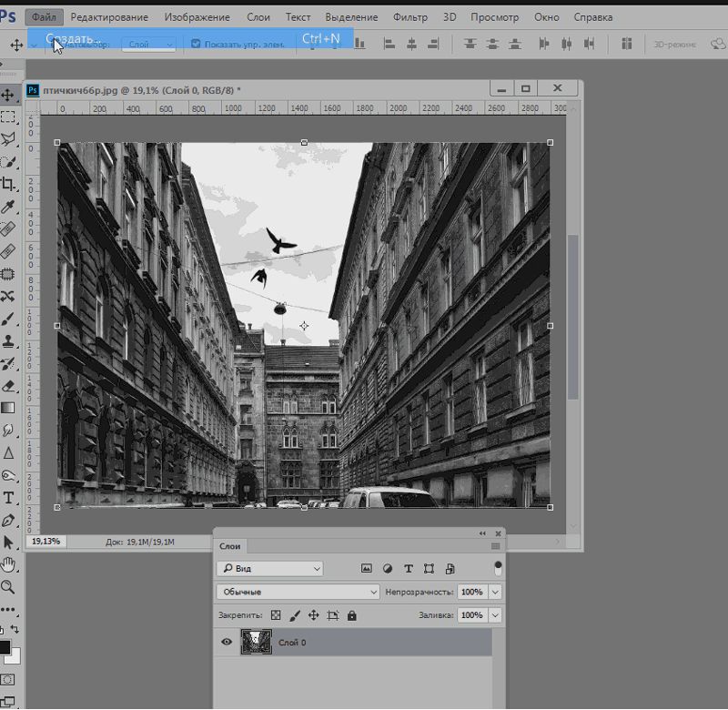
Task: Select the Move tool in the tools panel
Action: tap(8, 96)
